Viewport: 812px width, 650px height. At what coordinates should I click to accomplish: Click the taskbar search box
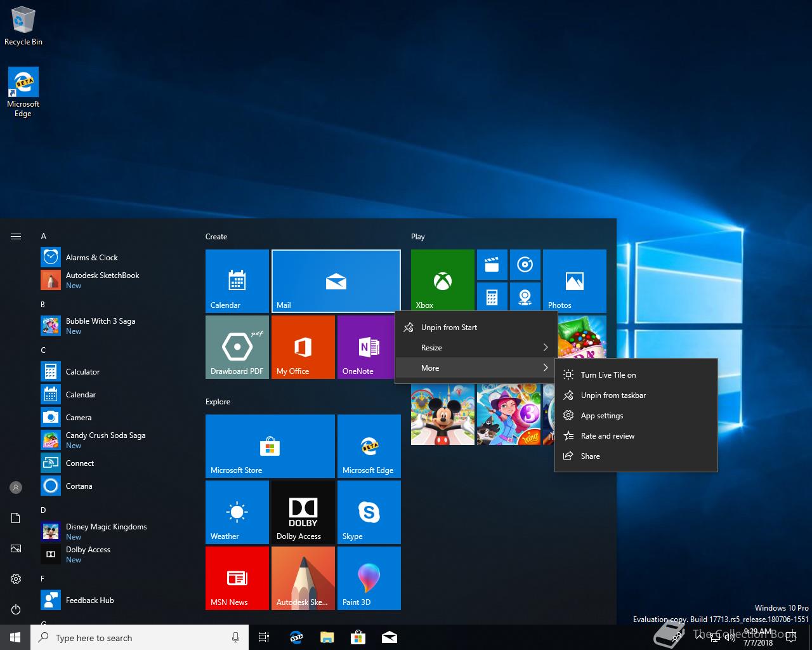(140, 637)
